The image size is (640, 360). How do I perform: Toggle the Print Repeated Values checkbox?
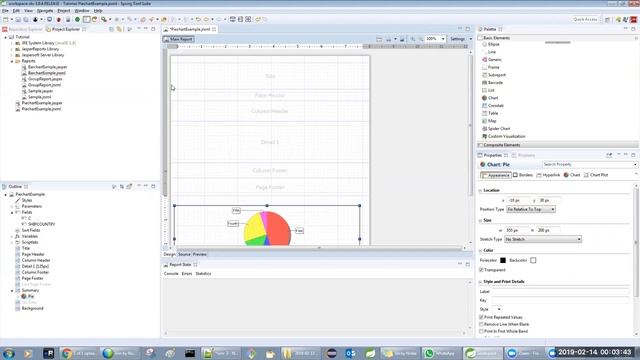click(481, 317)
